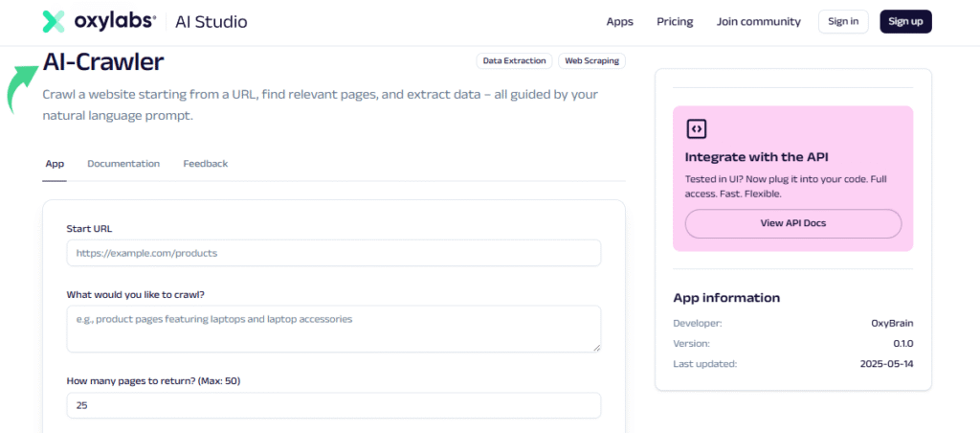Click the View API Docs button
The width and height of the screenshot is (980, 433).
tap(793, 223)
